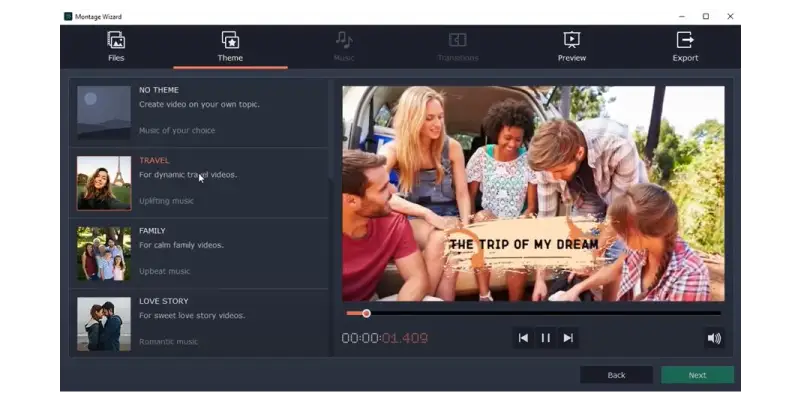Click 'For calm family videos.' description
Screen dimensions: 800x400
tap(181, 245)
